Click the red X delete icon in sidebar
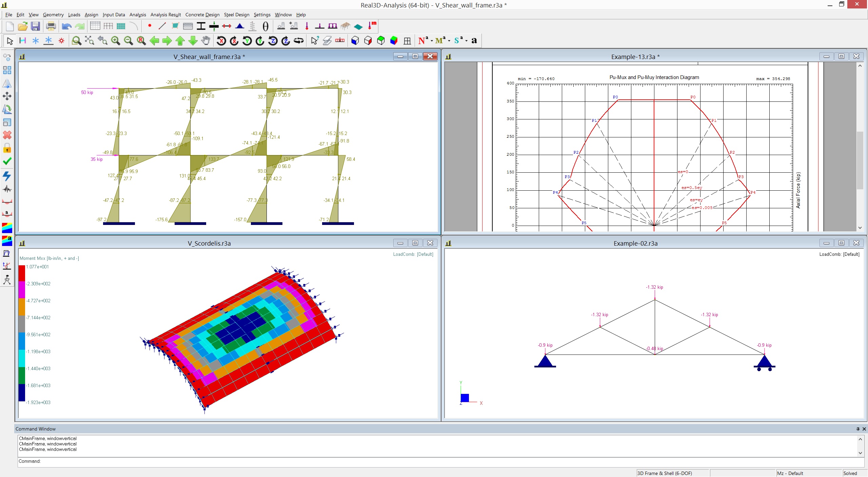 [x=7, y=135]
